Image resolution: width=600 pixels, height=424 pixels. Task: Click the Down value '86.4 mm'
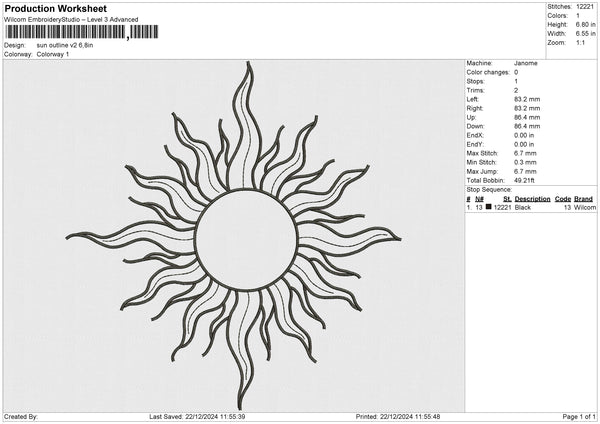[x=527, y=126]
